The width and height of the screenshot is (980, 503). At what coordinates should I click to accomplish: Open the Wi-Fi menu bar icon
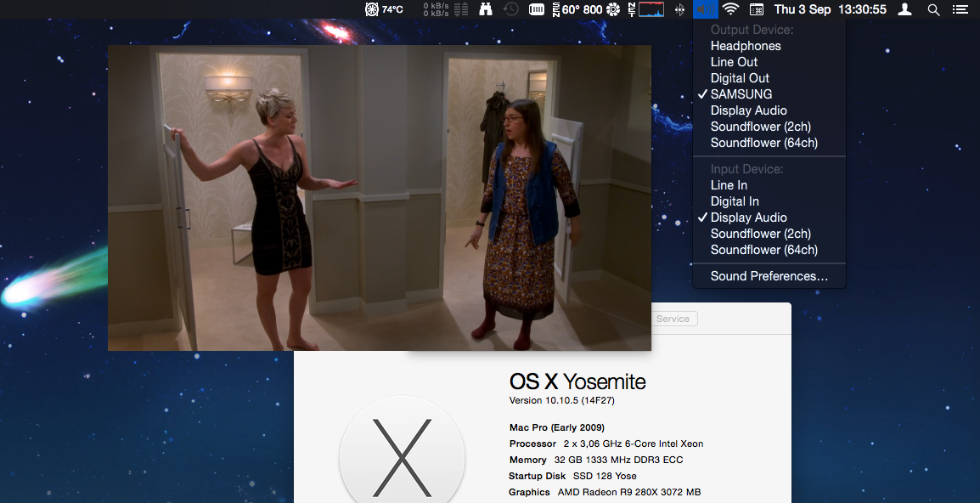click(x=730, y=9)
